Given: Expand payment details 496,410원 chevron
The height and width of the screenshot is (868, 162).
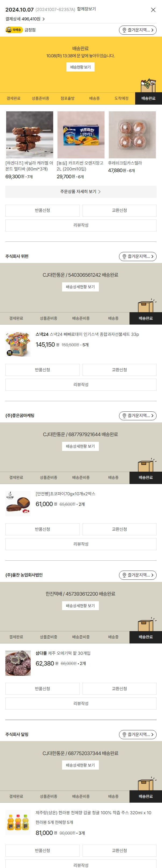Looking at the screenshot, I should (x=44, y=19).
